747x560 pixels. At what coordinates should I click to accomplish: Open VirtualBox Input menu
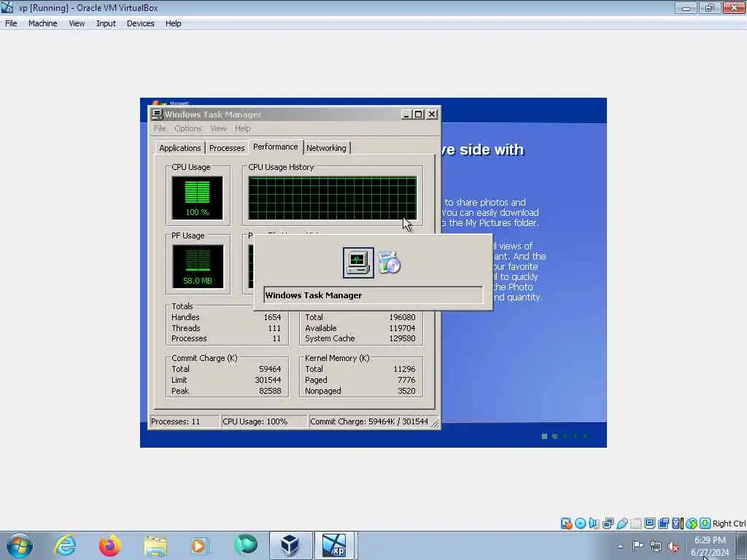(106, 23)
